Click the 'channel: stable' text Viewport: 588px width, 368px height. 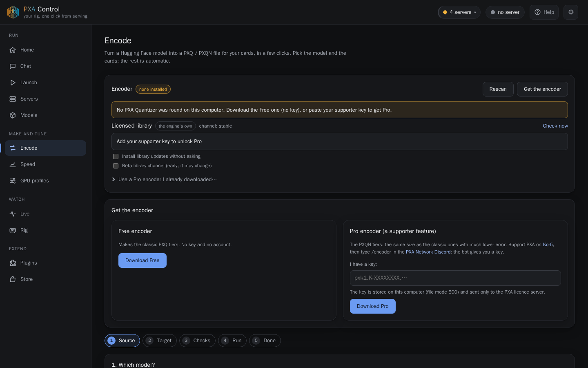(x=216, y=126)
